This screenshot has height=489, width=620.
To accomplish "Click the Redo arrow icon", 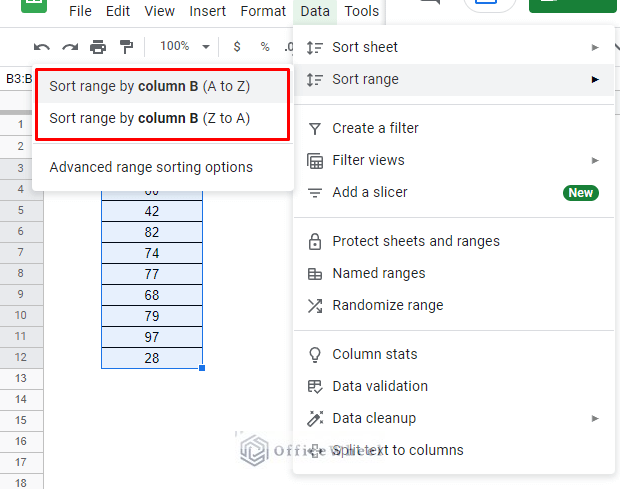I will [x=70, y=47].
